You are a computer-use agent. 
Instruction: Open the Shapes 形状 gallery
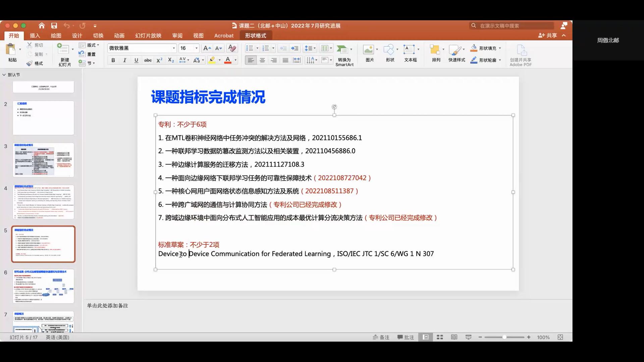click(x=390, y=54)
